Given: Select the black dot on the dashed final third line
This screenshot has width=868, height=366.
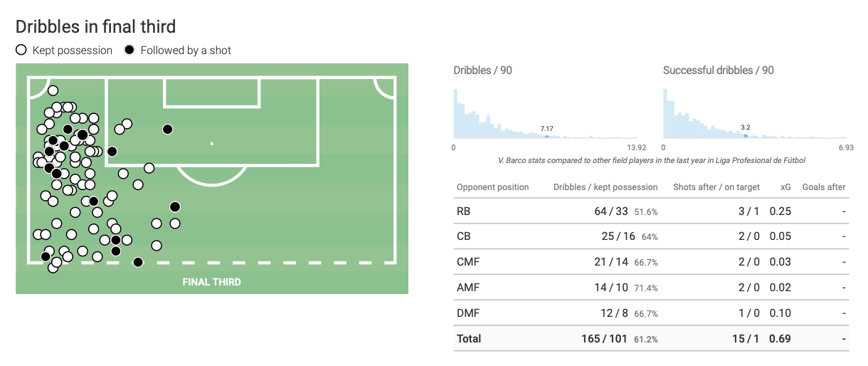Looking at the screenshot, I should click(138, 262).
